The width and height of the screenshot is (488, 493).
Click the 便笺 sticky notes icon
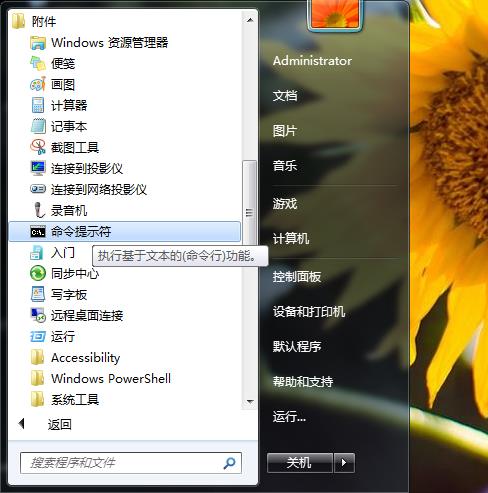coord(38,63)
